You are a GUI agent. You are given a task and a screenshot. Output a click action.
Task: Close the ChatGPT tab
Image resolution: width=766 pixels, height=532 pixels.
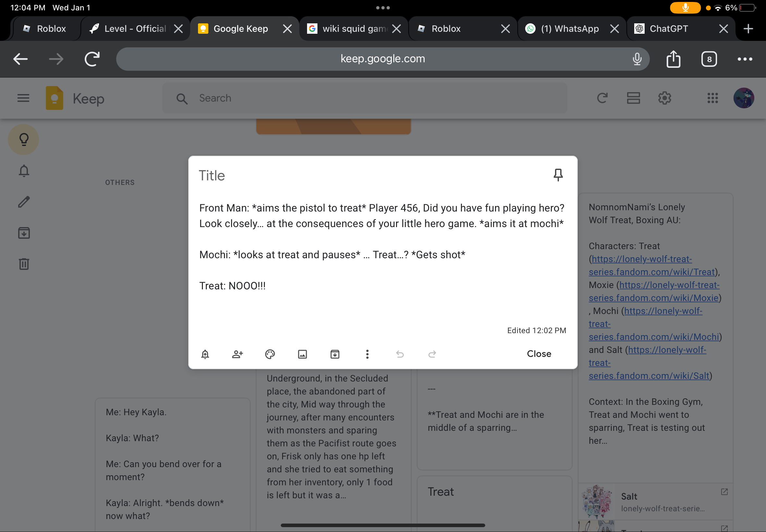[x=723, y=29]
